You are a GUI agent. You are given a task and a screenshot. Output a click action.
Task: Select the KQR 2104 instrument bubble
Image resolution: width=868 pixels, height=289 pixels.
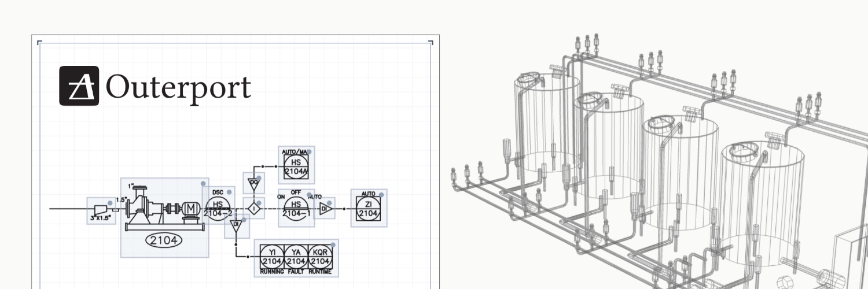319,257
